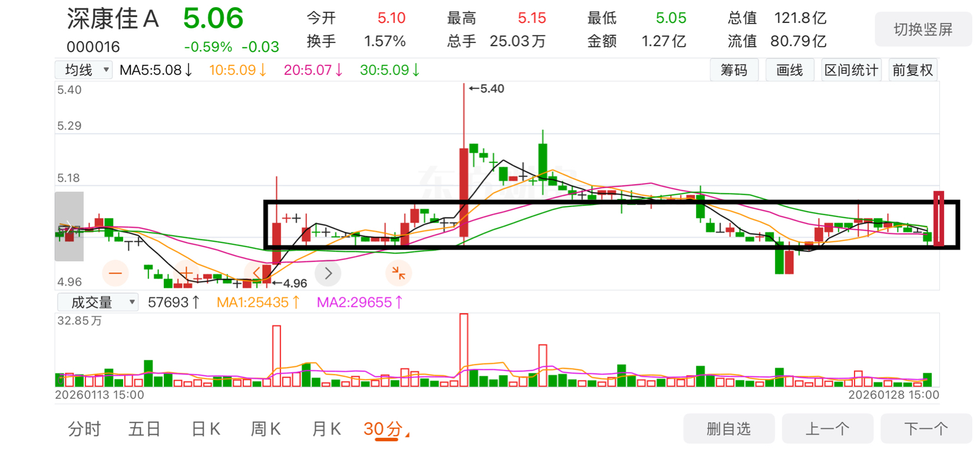Click the stock name 深康佳A
Image resolution: width=980 pixels, height=453 pixels.
pos(113,19)
